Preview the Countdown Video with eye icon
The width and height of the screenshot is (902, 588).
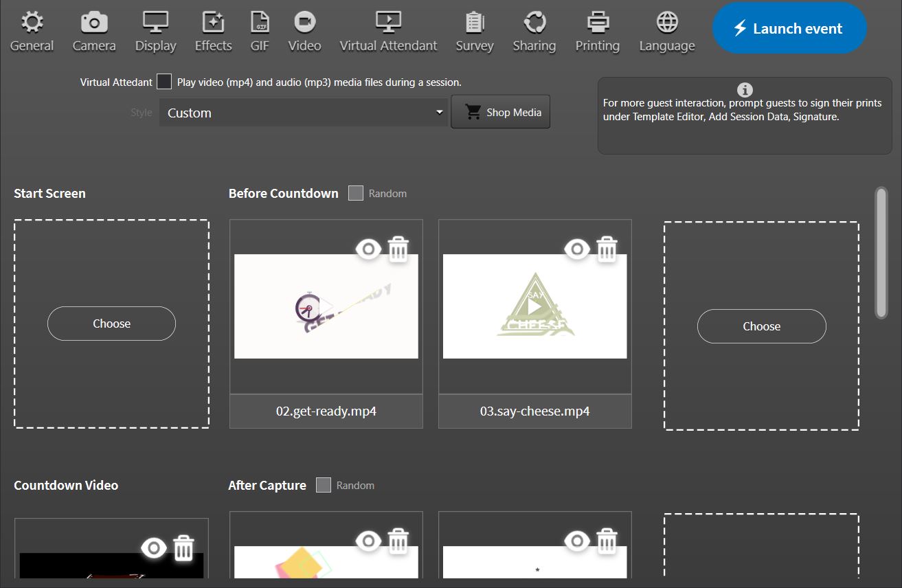click(x=154, y=548)
